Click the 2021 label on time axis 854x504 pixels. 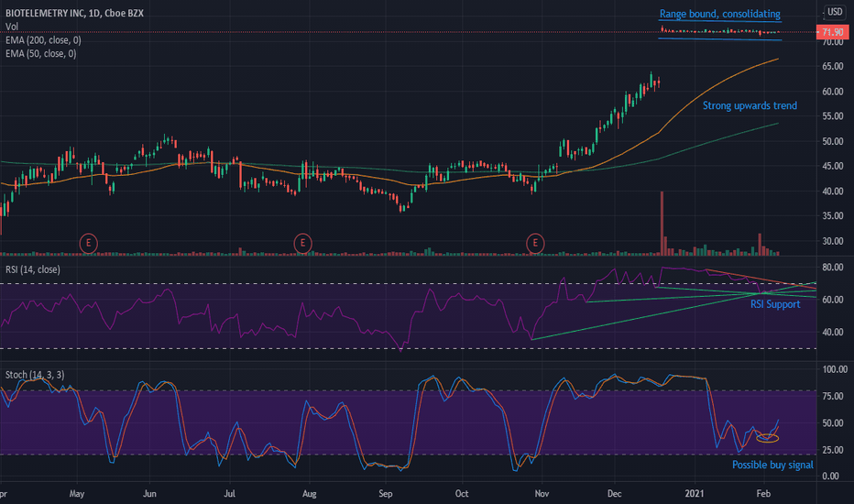tap(695, 493)
